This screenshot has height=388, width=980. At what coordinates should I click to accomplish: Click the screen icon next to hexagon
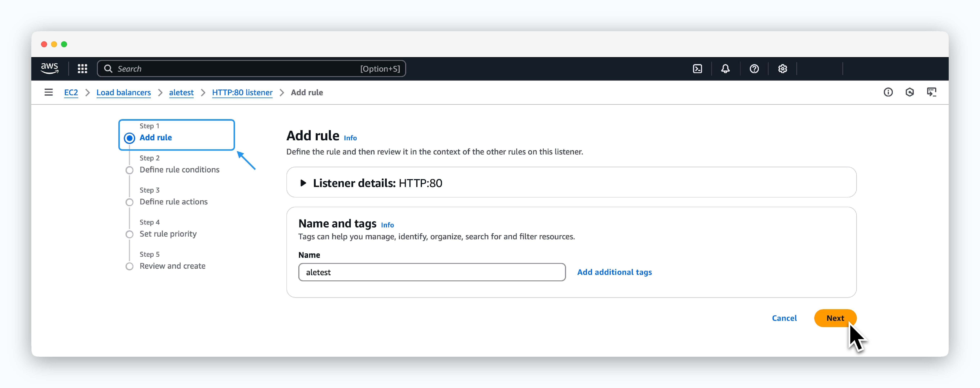coord(931,92)
